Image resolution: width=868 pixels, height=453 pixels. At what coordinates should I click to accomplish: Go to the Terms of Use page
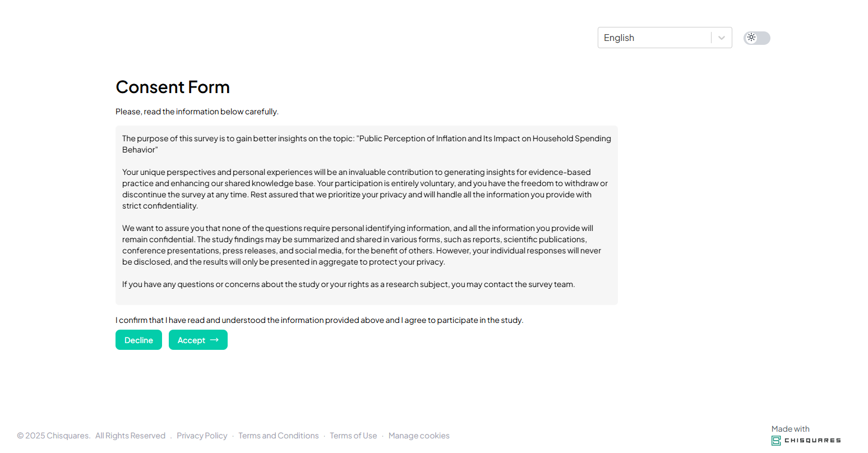tap(353, 436)
